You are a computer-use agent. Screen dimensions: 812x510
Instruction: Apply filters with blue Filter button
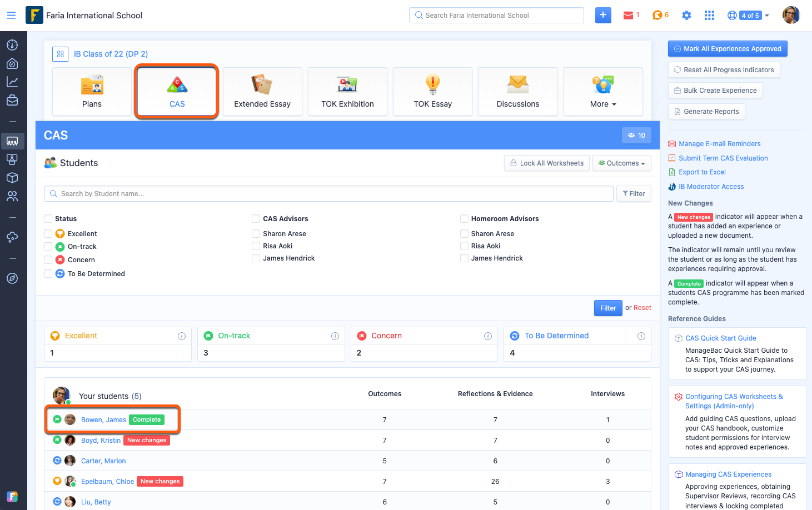[608, 308]
